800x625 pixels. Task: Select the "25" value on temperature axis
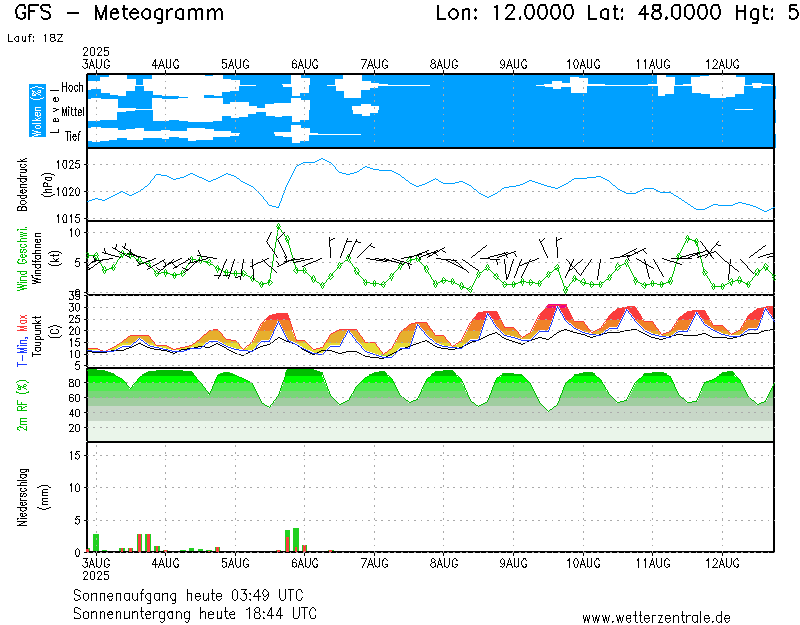tap(75, 319)
